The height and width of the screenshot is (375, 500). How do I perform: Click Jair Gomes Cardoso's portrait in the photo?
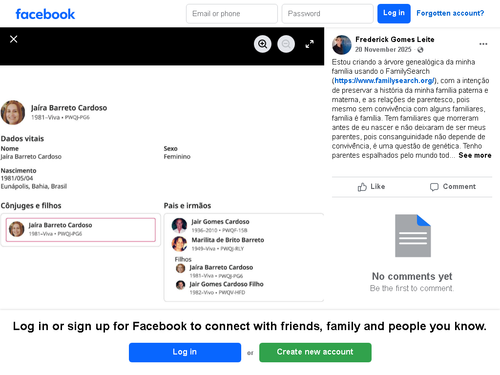(179, 225)
